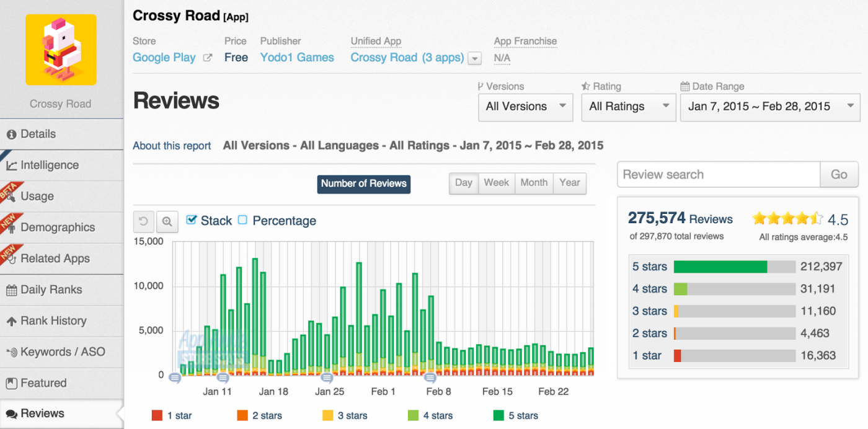Click the 1 star rating bar
868x429 pixels.
734,356
